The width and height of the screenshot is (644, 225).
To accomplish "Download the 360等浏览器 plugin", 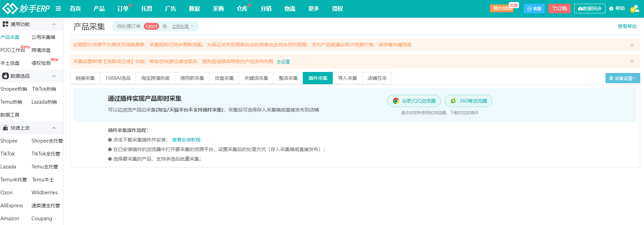I will (468, 101).
